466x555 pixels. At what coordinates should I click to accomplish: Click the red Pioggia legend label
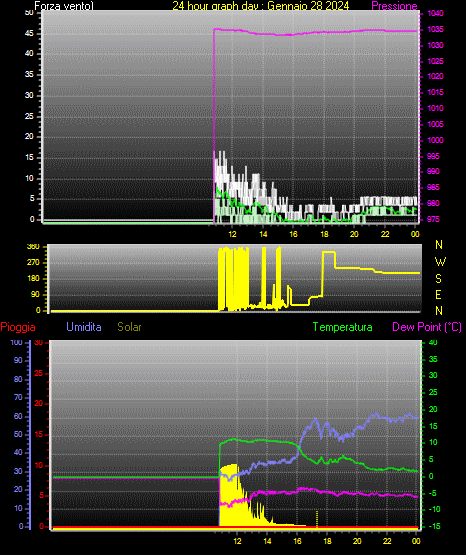(x=18, y=327)
